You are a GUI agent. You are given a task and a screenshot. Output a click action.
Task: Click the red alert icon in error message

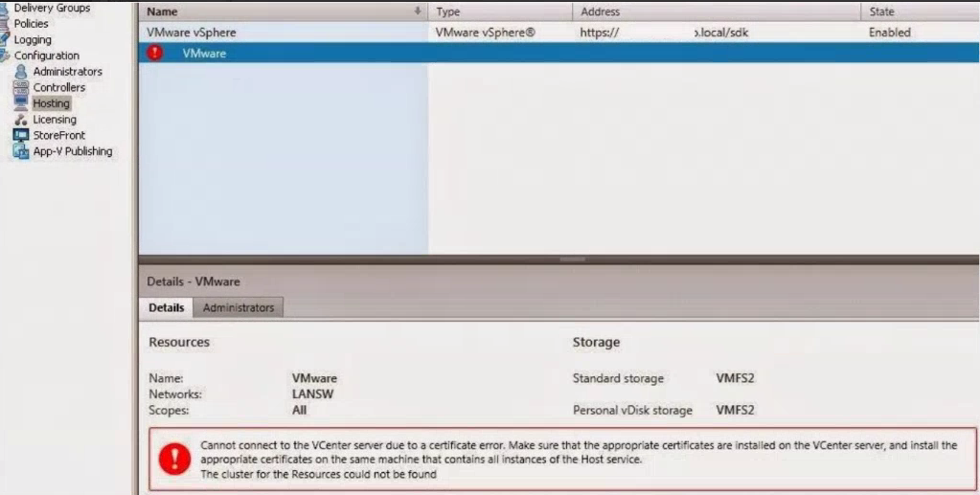[x=174, y=459]
